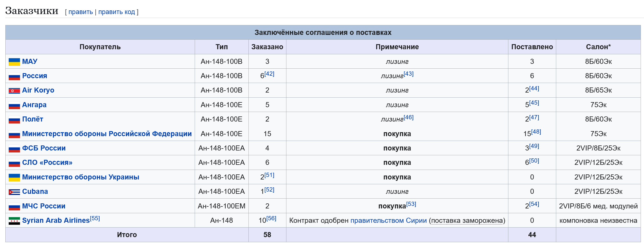Click the Ukrainian flag beside МАУ
644x245 pixels.
coord(14,62)
